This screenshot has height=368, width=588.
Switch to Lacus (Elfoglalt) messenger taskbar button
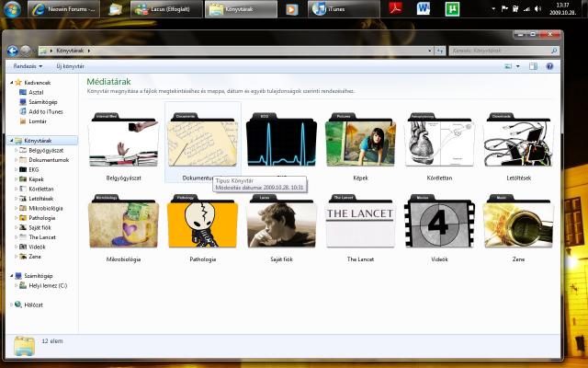tap(166, 9)
